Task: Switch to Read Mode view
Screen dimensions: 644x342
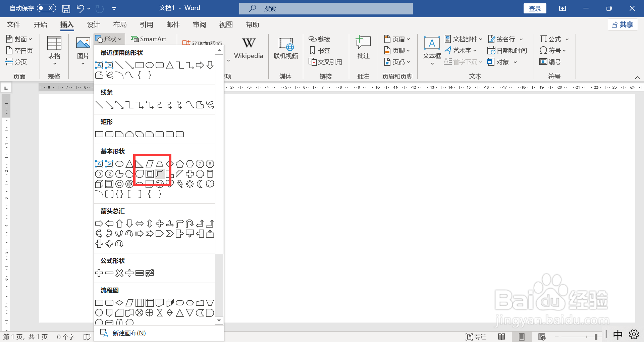Action: [501, 337]
